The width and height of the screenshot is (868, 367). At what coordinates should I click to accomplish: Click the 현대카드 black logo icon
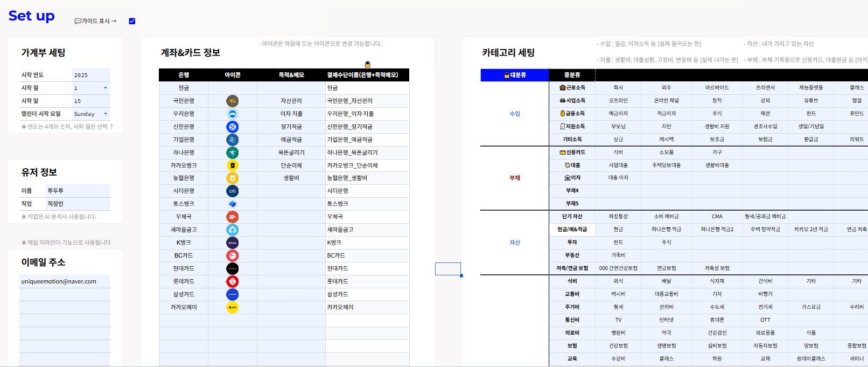(233, 268)
